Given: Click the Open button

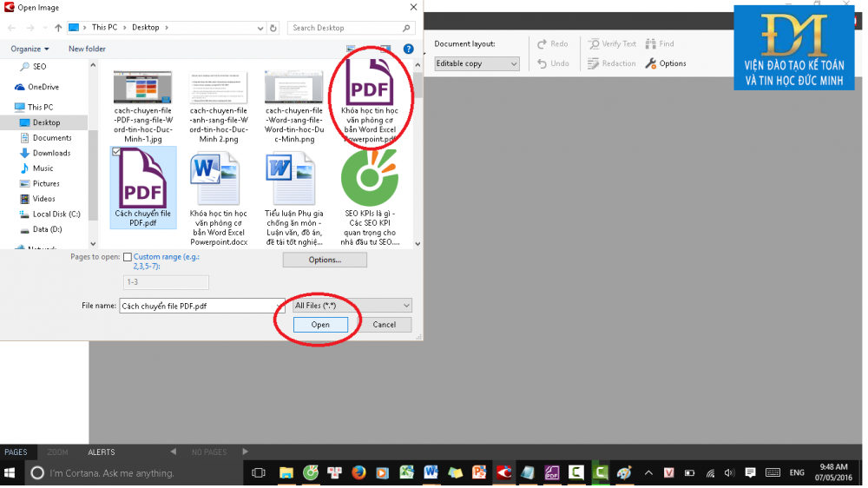Looking at the screenshot, I should (320, 325).
